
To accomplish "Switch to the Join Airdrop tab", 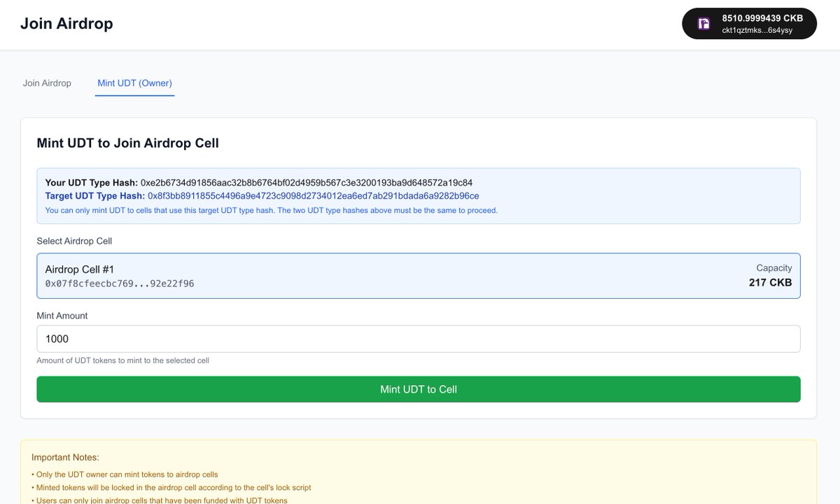I will coord(46,83).
